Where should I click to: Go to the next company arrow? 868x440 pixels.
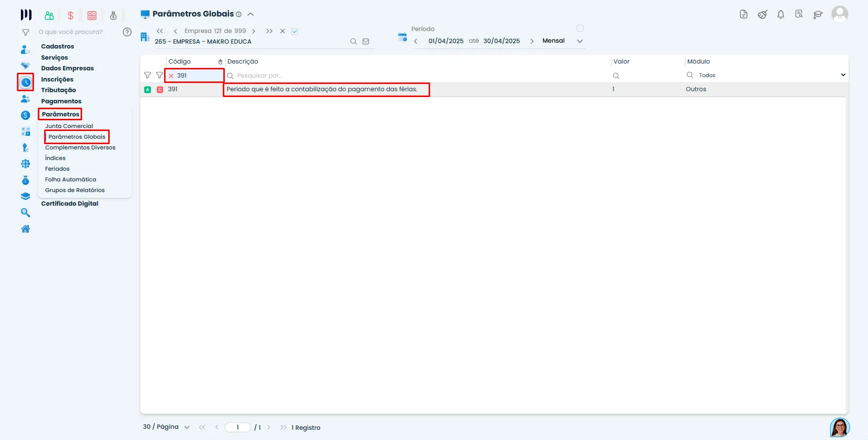pos(253,31)
